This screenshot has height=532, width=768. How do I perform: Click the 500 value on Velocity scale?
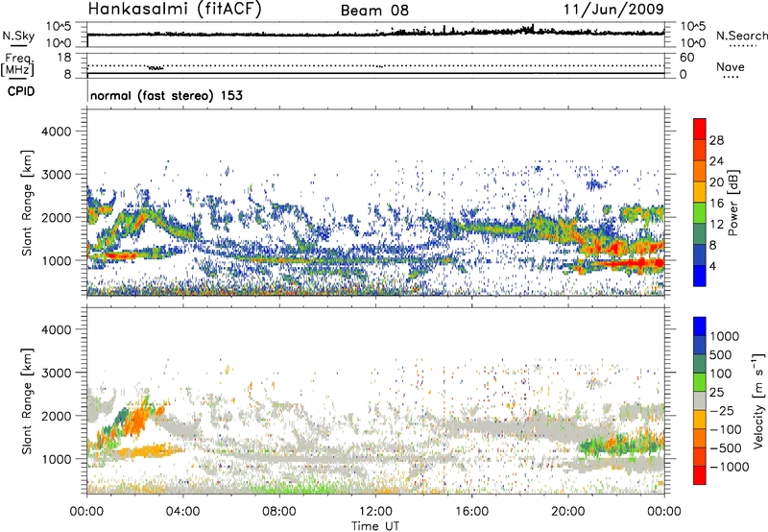(x=721, y=354)
